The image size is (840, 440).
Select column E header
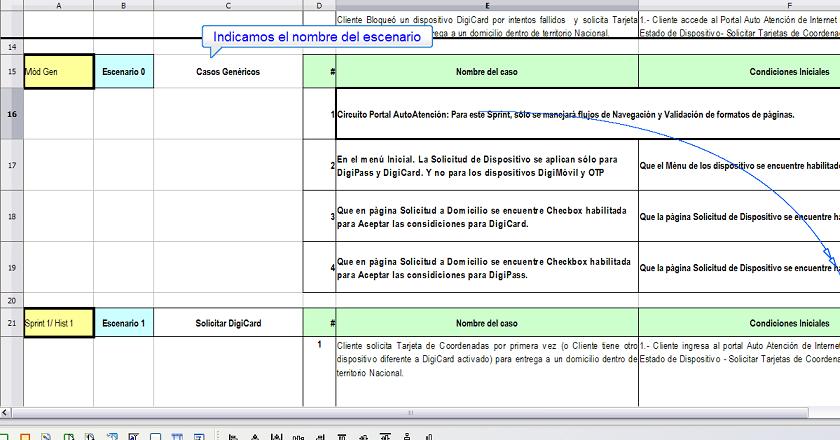click(487, 5)
